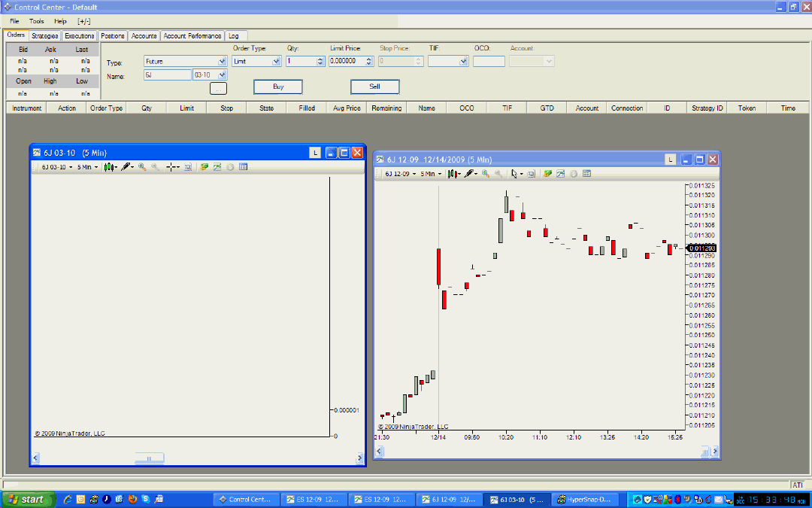
Task: Open indicators icon in 6J 03-10 chart
Action: (x=204, y=167)
